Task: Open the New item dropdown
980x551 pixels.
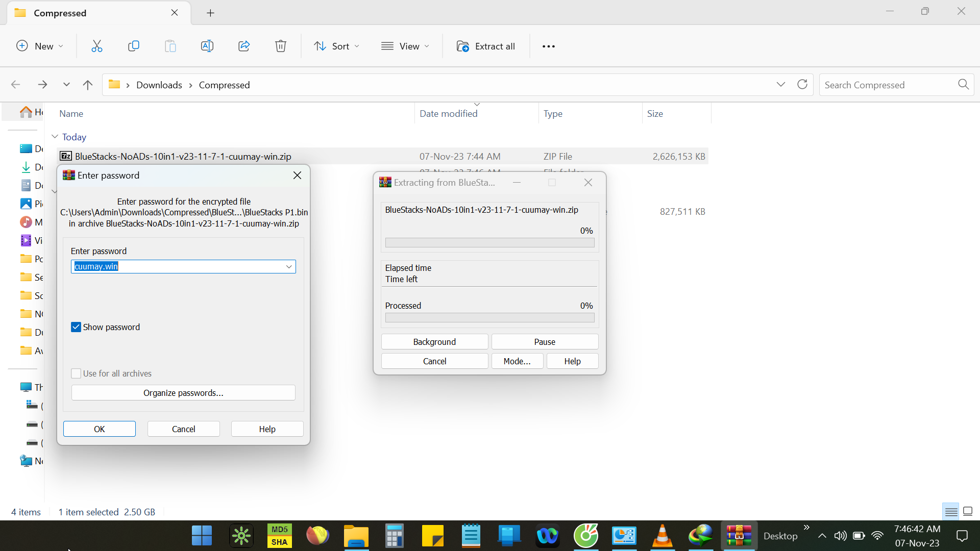Action: click(40, 46)
